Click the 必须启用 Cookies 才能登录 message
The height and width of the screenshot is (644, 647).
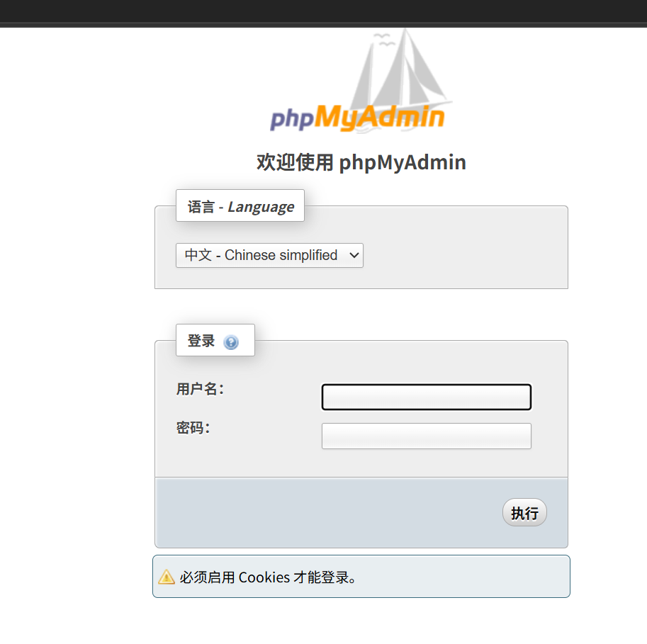point(268,577)
